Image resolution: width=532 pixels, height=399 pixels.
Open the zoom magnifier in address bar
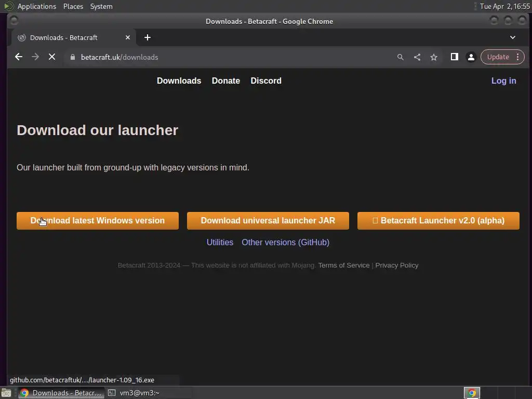click(401, 57)
